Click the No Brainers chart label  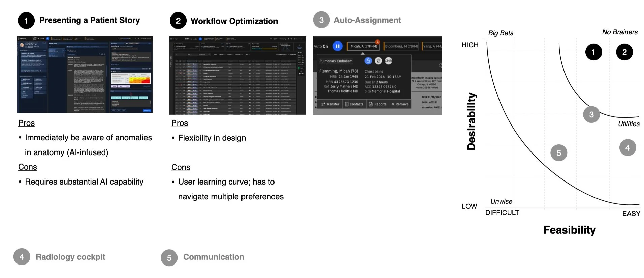620,32
